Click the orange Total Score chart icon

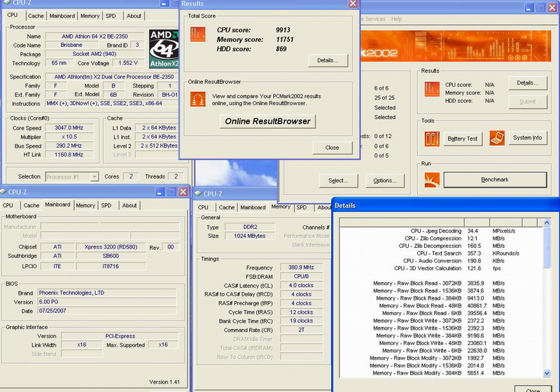point(198,34)
